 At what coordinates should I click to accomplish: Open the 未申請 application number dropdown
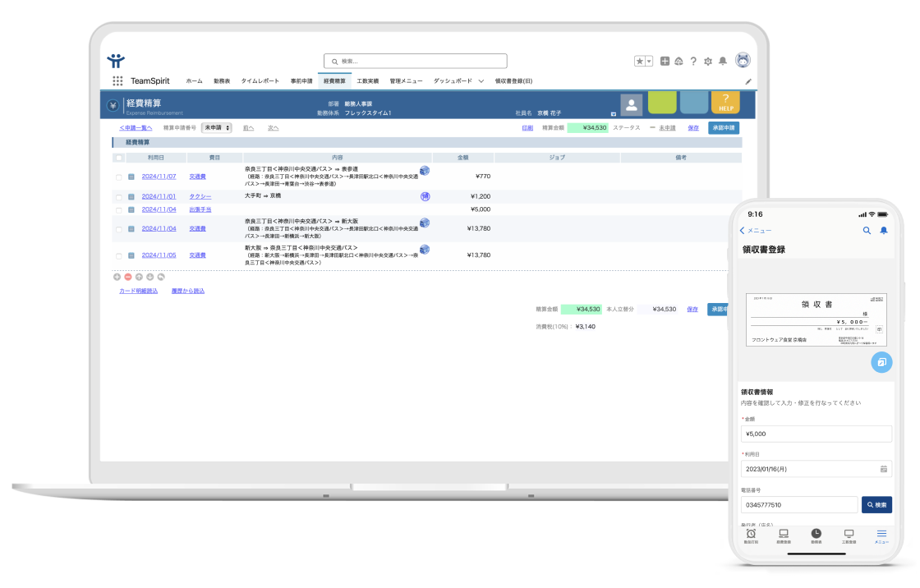pos(218,128)
